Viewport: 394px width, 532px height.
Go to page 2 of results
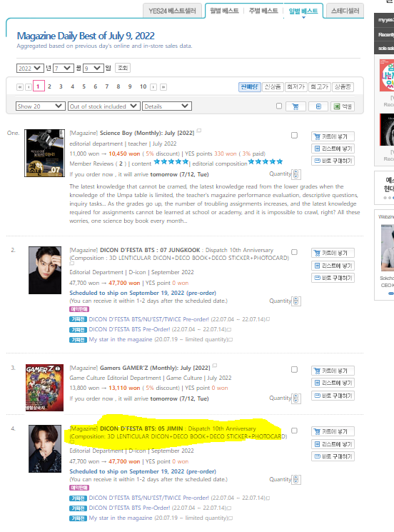pyautogui.click(x=49, y=86)
